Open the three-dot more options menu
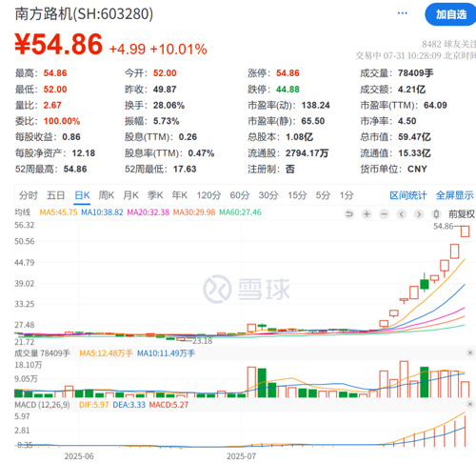 (402, 13)
